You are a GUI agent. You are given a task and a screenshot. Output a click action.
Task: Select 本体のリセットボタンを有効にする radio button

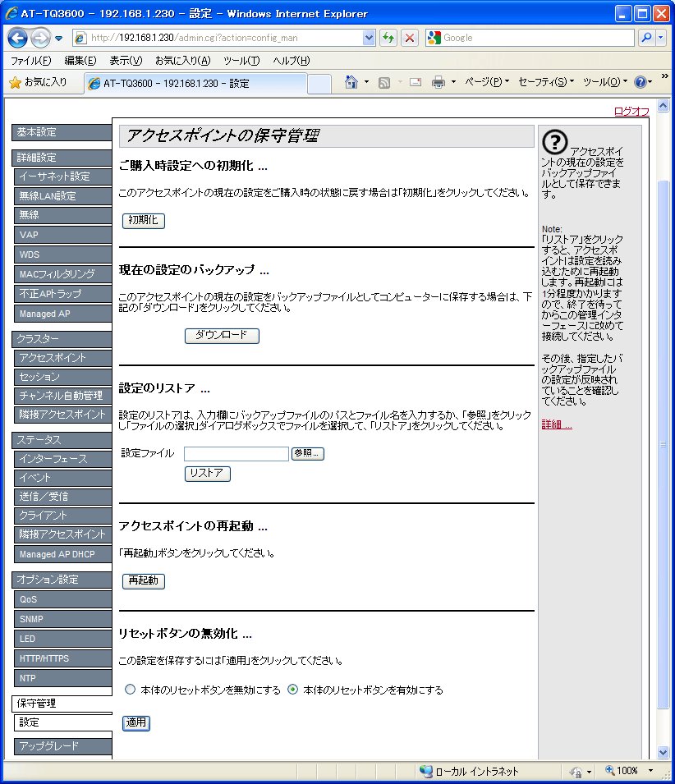293,690
